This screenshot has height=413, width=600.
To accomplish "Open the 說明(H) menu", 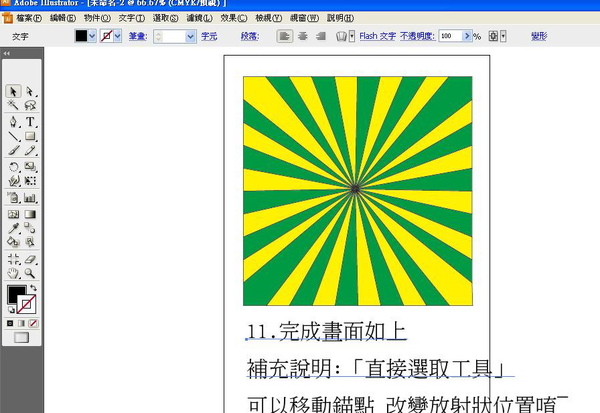I will [340, 18].
